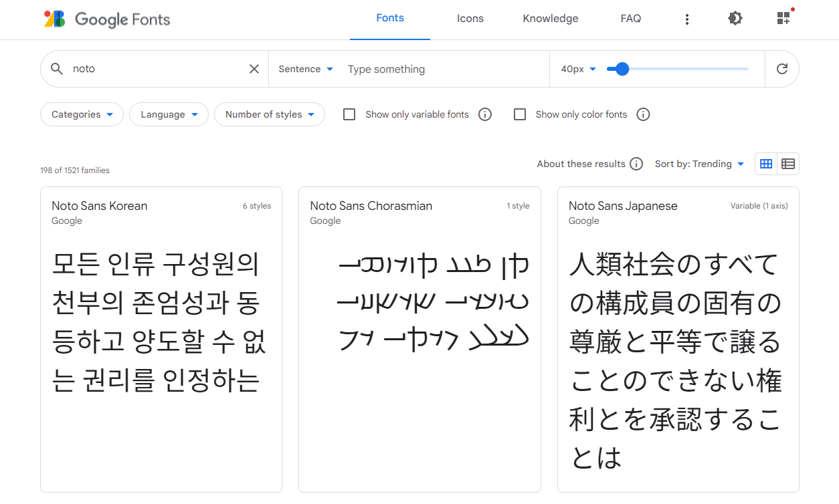
Task: Show info about variable fonts
Action: 485,114
